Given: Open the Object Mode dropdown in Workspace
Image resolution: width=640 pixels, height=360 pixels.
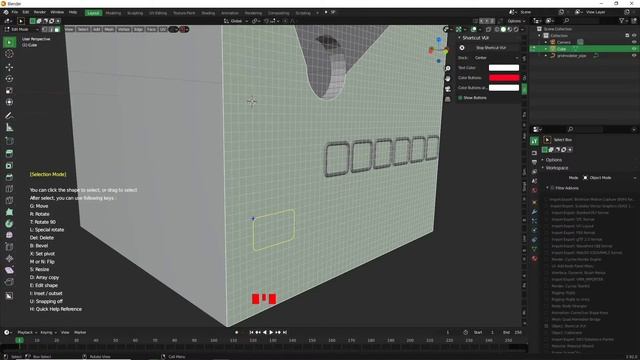Looking at the screenshot, I should point(609,178).
